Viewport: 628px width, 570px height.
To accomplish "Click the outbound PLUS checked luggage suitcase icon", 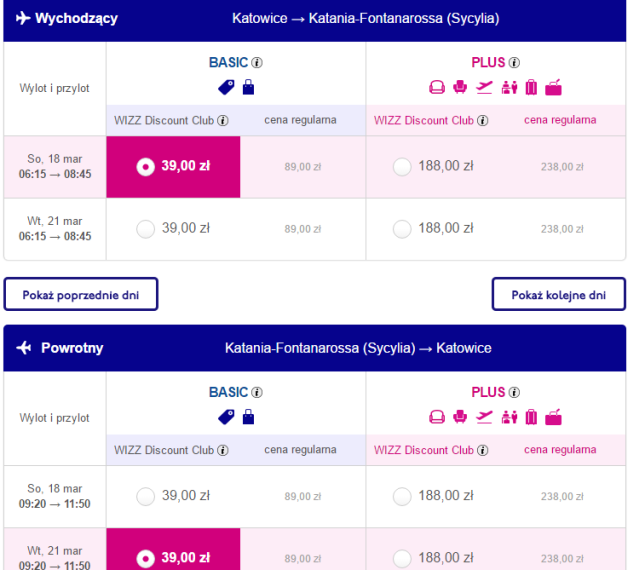I will [x=531, y=87].
